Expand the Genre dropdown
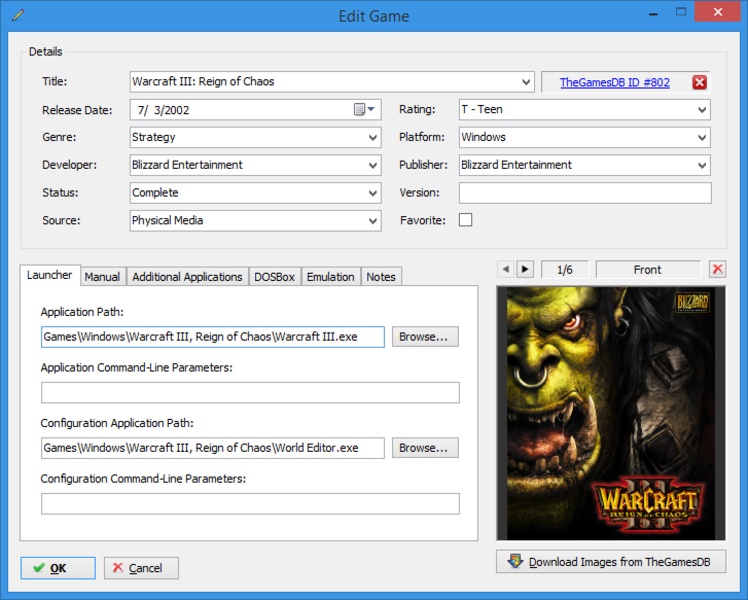 click(372, 137)
